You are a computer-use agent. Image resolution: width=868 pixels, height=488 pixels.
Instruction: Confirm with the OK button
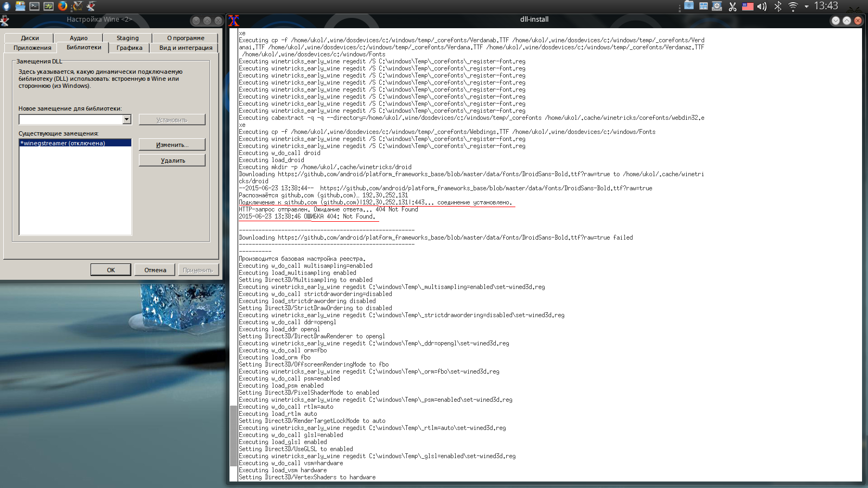click(x=111, y=270)
